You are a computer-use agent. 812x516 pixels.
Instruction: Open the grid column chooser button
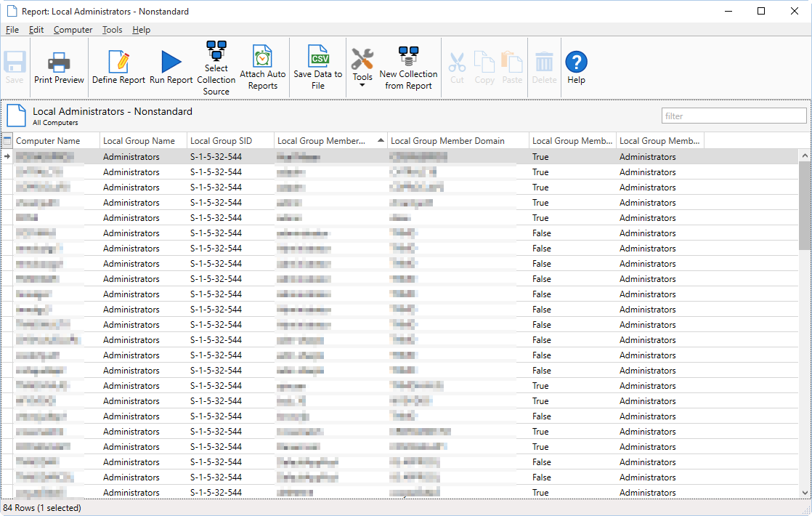[x=7, y=141]
